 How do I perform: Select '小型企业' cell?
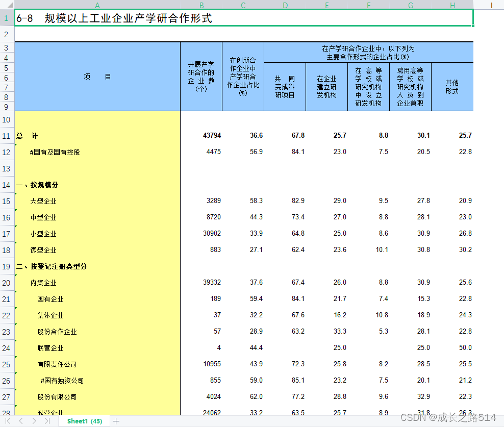point(97,234)
